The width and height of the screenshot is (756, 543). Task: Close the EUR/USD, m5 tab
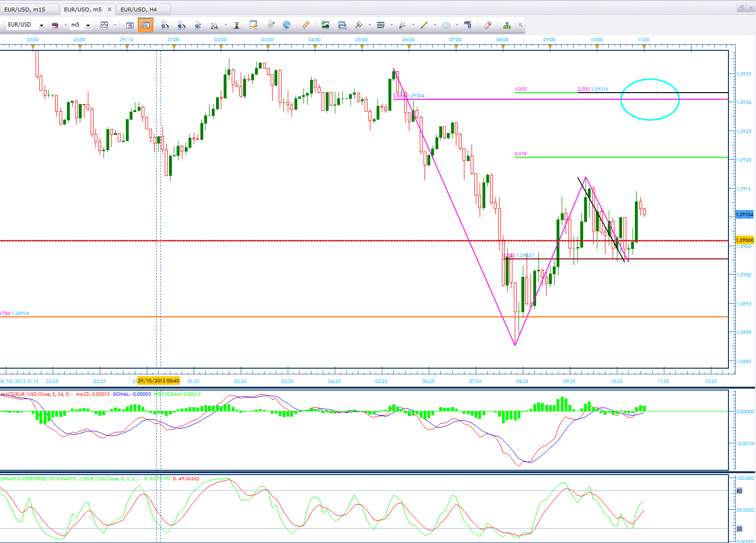(x=109, y=10)
